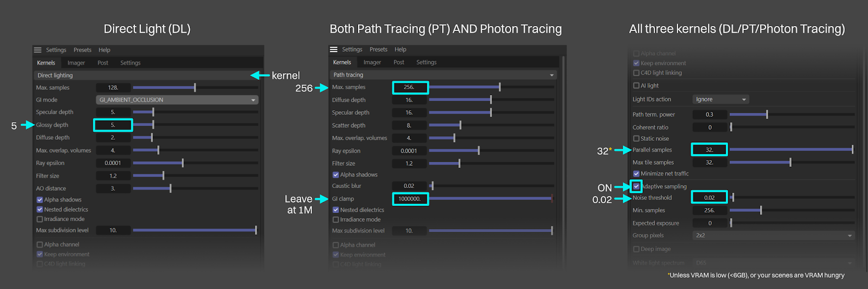Image resolution: width=868 pixels, height=289 pixels.
Task: Adjust Max. samples slider in Path tracing
Action: point(492,87)
